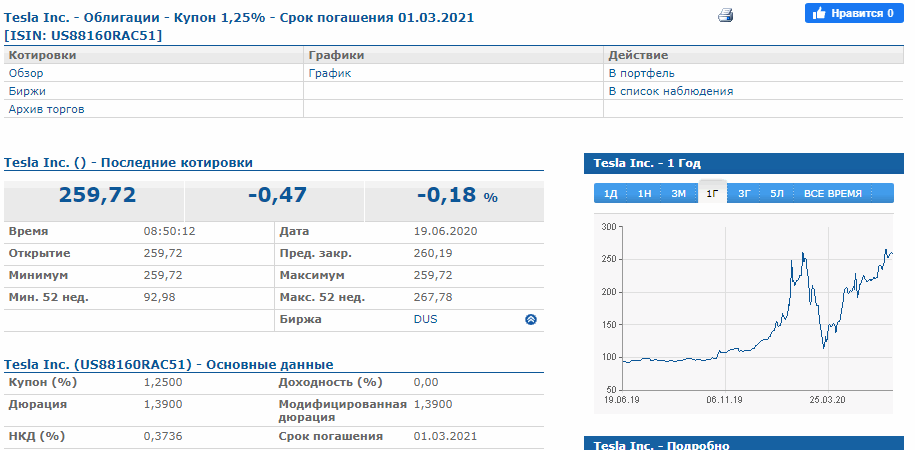
Task: Click the 52-week maximum '267,78'
Action: tap(433, 298)
